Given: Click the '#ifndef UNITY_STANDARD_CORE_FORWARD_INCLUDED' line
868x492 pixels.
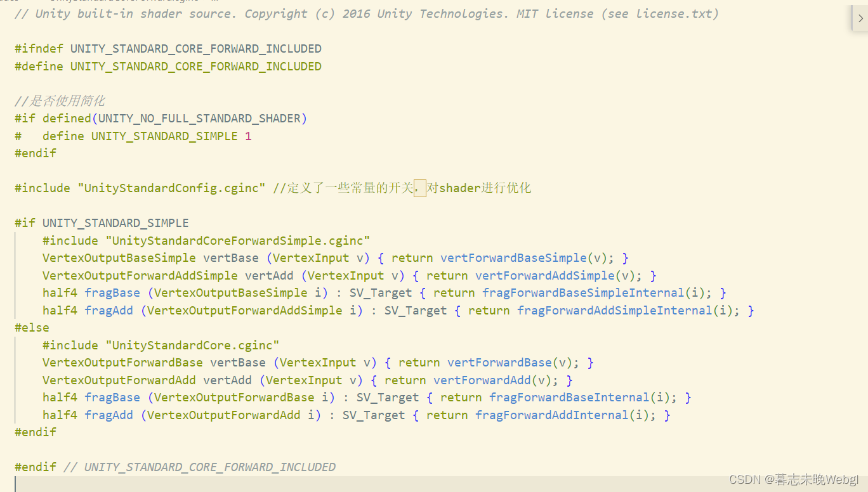Looking at the screenshot, I should point(168,49).
